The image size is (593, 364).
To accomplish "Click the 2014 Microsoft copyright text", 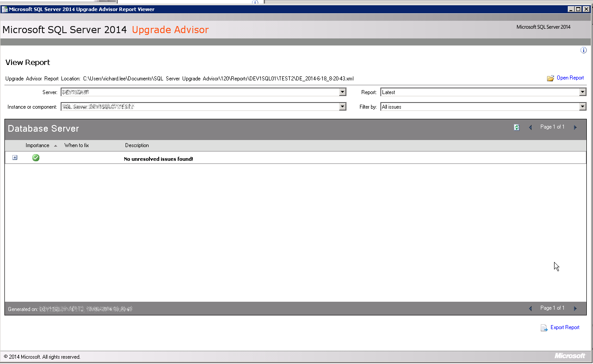I will [x=42, y=357].
